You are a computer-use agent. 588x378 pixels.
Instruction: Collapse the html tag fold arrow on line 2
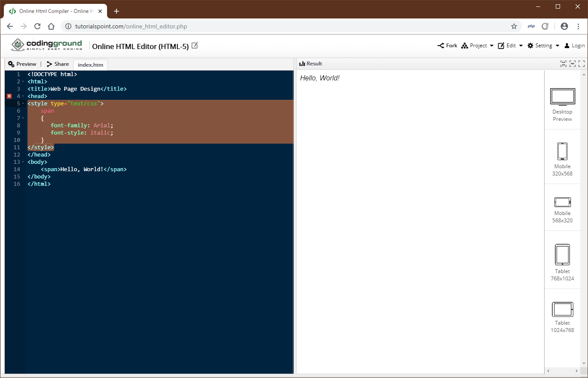pos(23,82)
